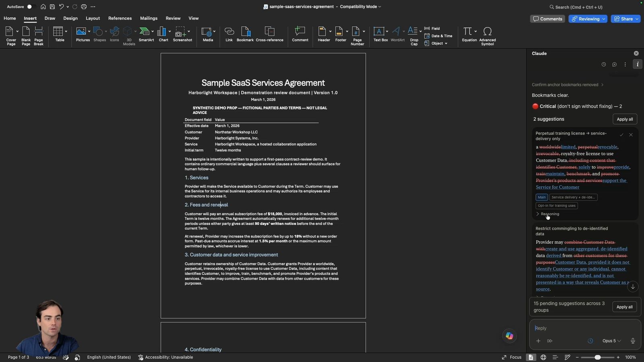The image size is (644, 362).
Task: Insert a Cover Page
Action: point(11,36)
